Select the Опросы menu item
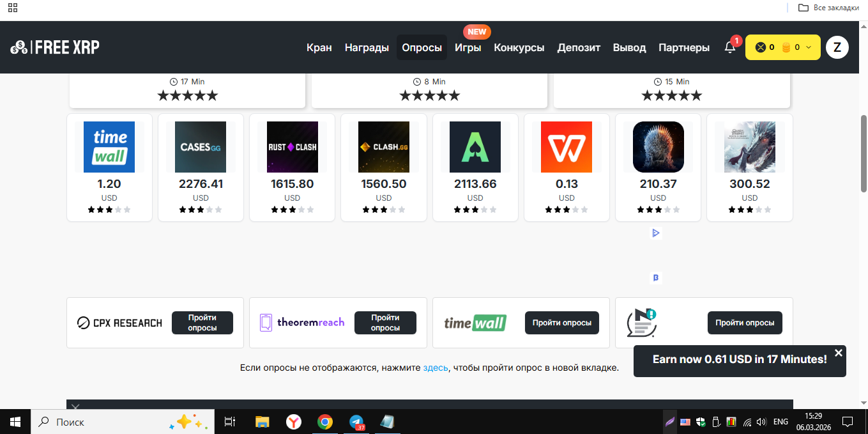868x434 pixels. pyautogui.click(x=422, y=47)
